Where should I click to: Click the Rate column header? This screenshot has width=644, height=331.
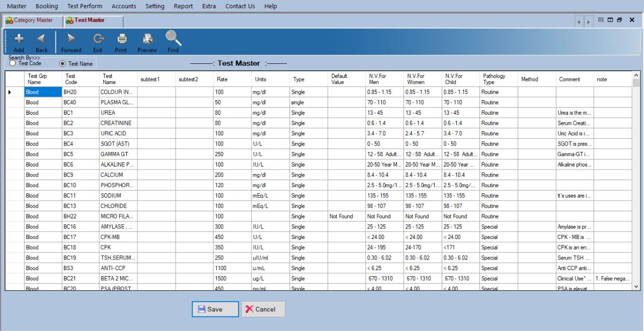(232, 79)
